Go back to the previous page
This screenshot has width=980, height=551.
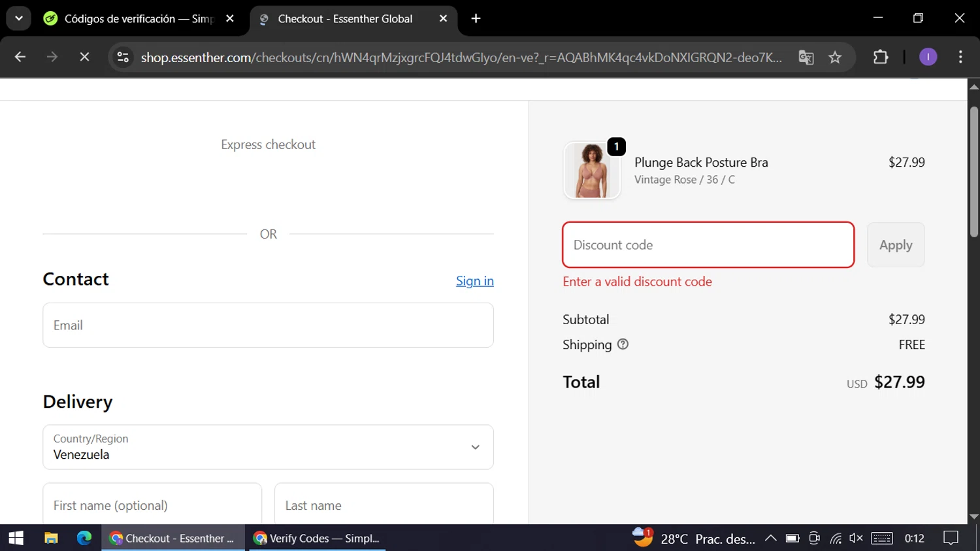point(20,58)
